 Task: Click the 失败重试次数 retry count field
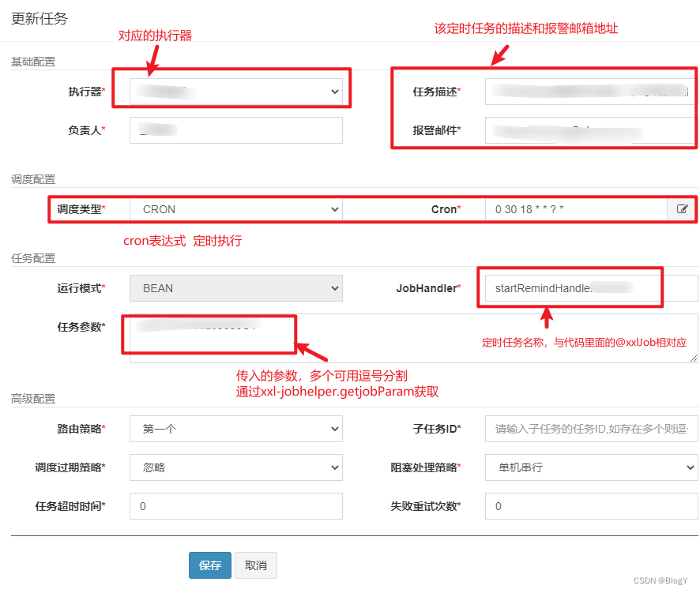tap(590, 506)
